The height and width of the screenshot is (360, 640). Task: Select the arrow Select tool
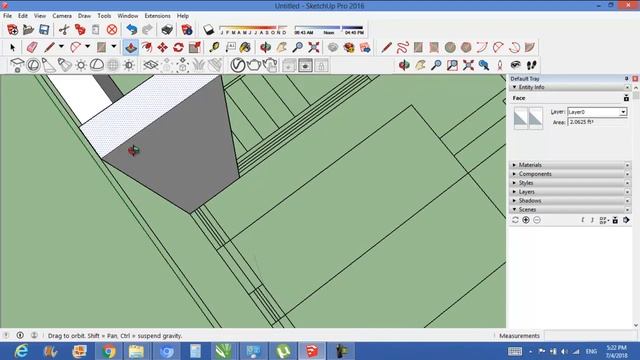point(12,48)
